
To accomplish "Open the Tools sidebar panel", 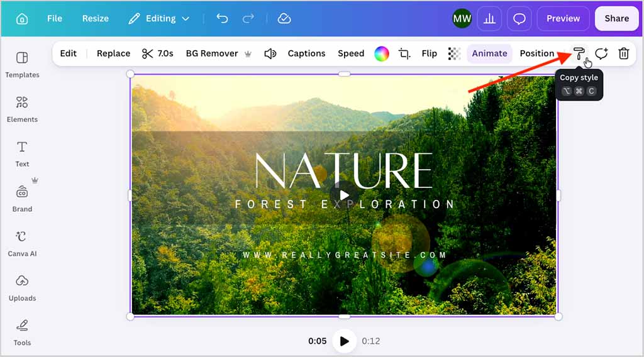I will (x=22, y=332).
